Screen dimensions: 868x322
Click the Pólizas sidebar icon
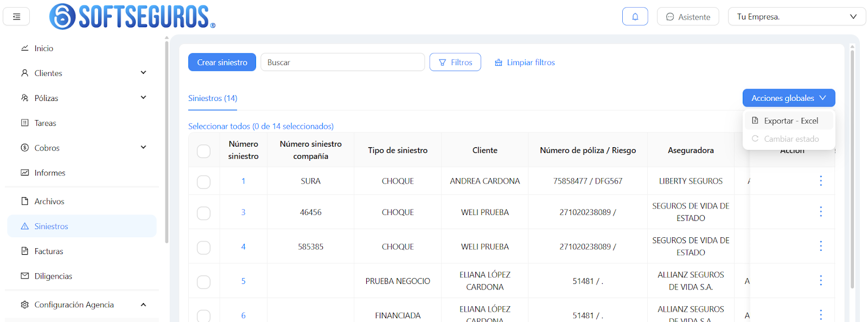[x=24, y=98]
